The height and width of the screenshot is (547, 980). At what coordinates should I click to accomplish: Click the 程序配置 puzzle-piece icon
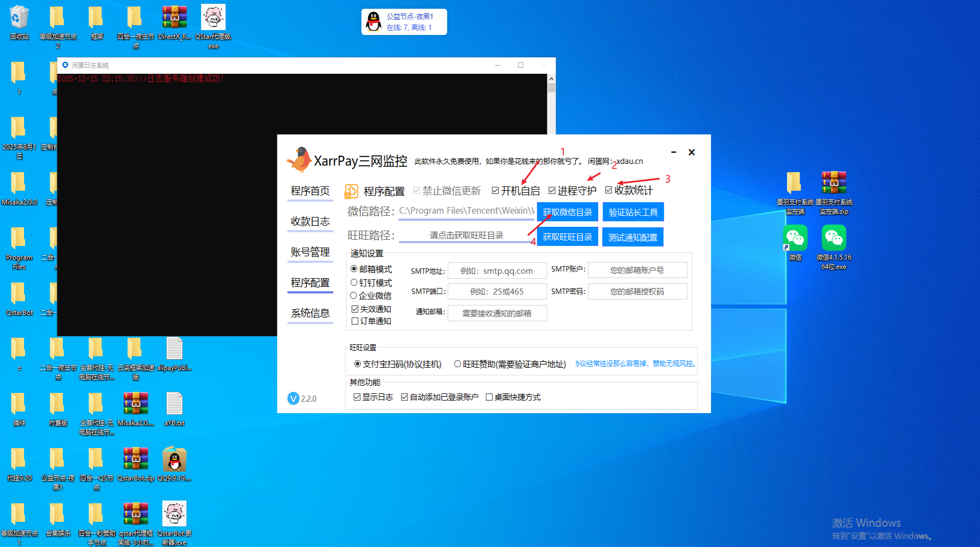352,191
